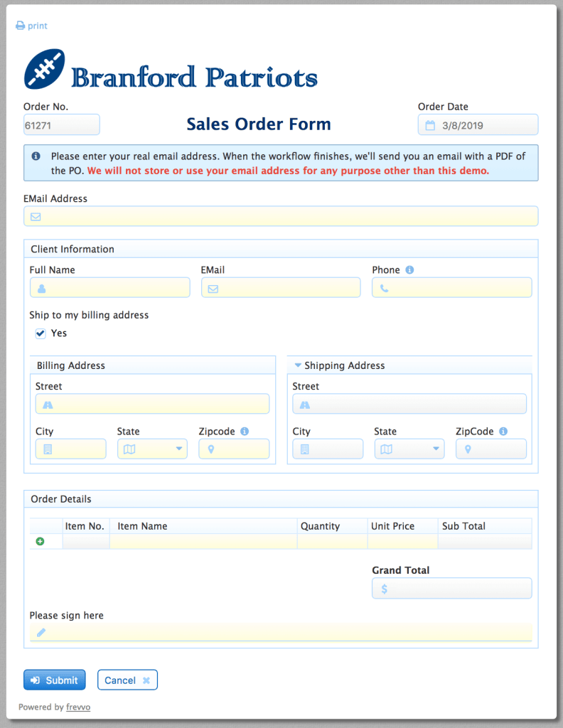Click the info icon in the email notice

tap(36, 156)
